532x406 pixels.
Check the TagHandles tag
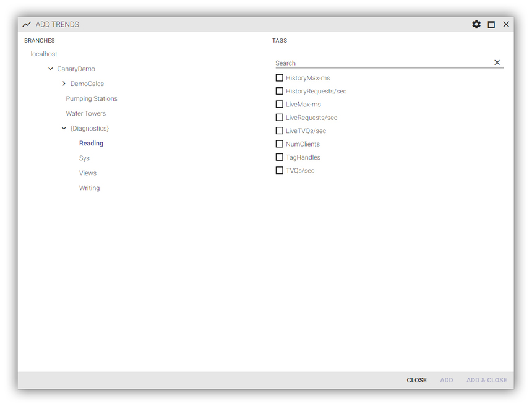(x=279, y=157)
